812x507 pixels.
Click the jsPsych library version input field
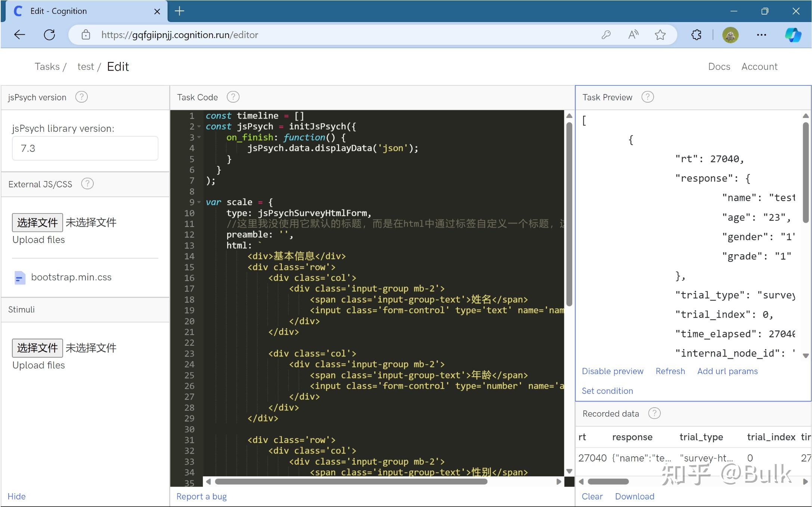coord(85,148)
